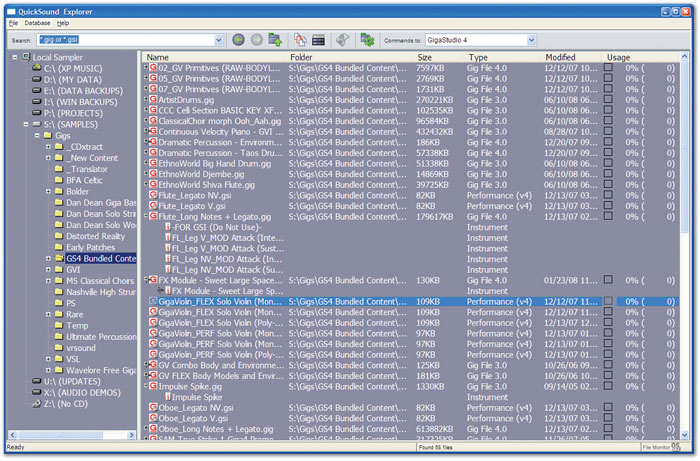Viewport: 700px width, 461px height.
Task: Open the Database menu
Action: click(x=38, y=22)
